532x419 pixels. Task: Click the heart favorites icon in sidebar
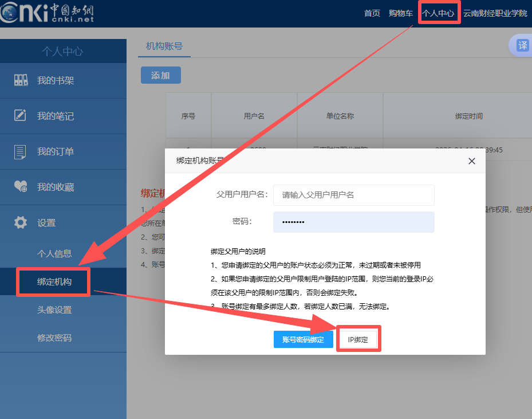pos(21,187)
